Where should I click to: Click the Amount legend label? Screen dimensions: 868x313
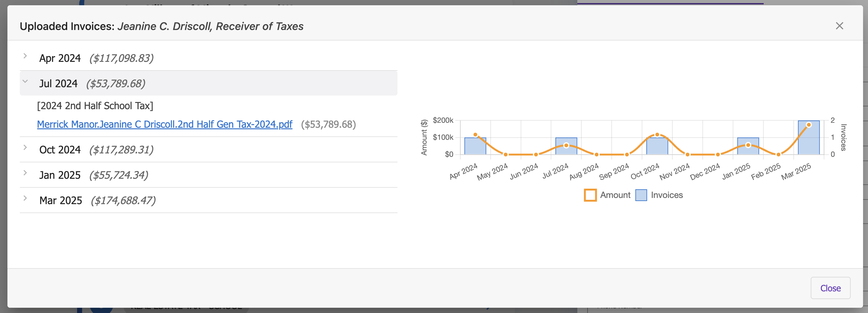[x=615, y=195]
